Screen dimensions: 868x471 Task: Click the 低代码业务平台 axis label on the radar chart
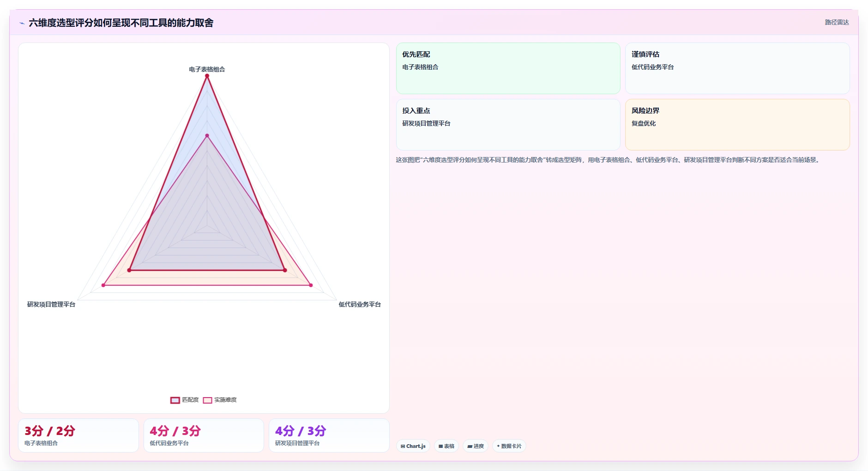[360, 304]
